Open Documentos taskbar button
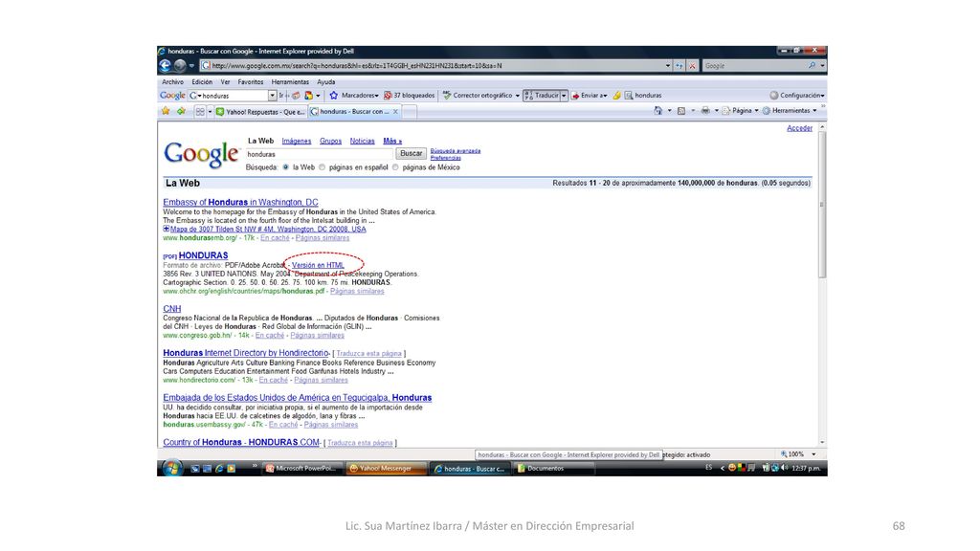Viewport: 980px width, 551px height. coord(553,468)
